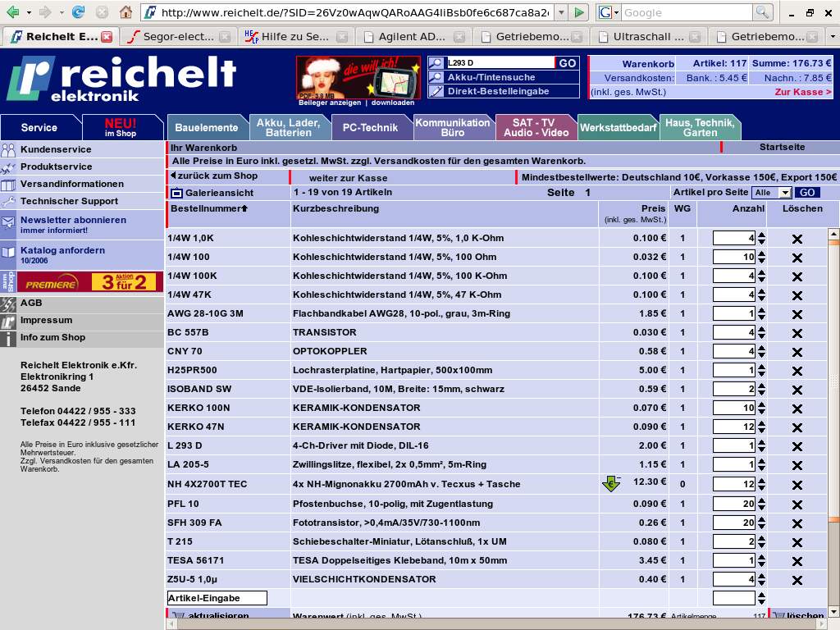Open the PC-Technik category tab

(371, 127)
